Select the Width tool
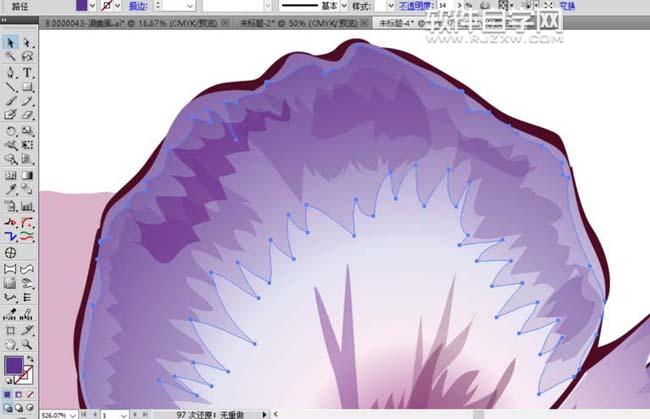The height and width of the screenshot is (419, 650). 10,145
